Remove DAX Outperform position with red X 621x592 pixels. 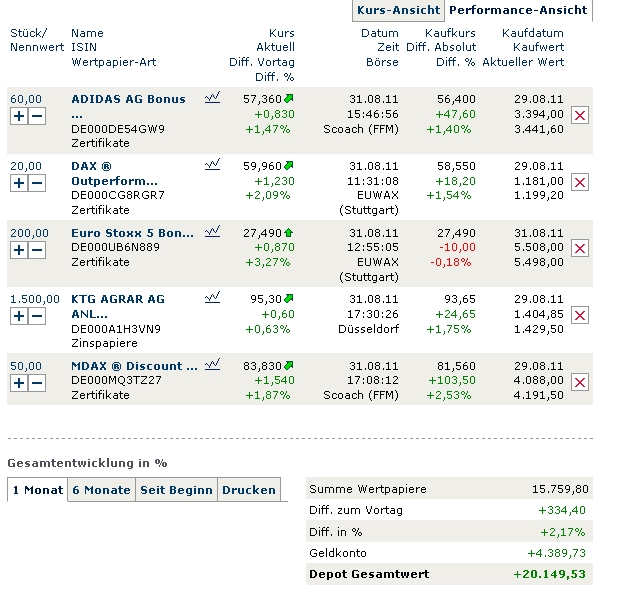coord(581,182)
